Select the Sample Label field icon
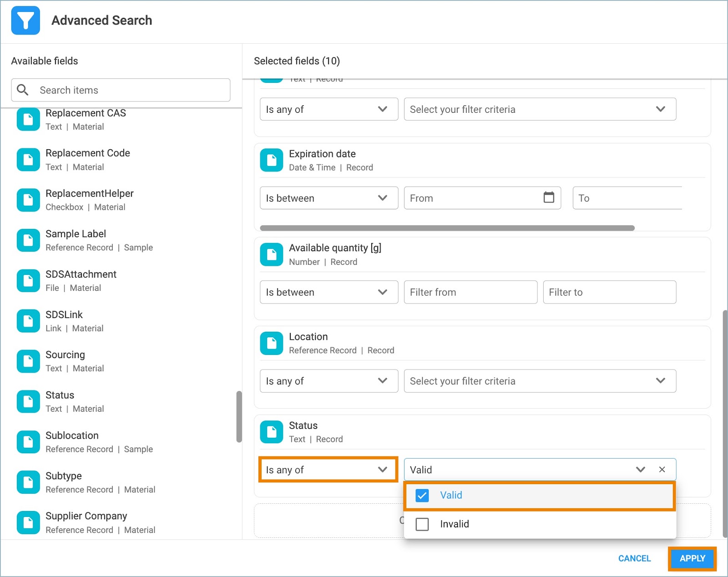 [x=28, y=240]
